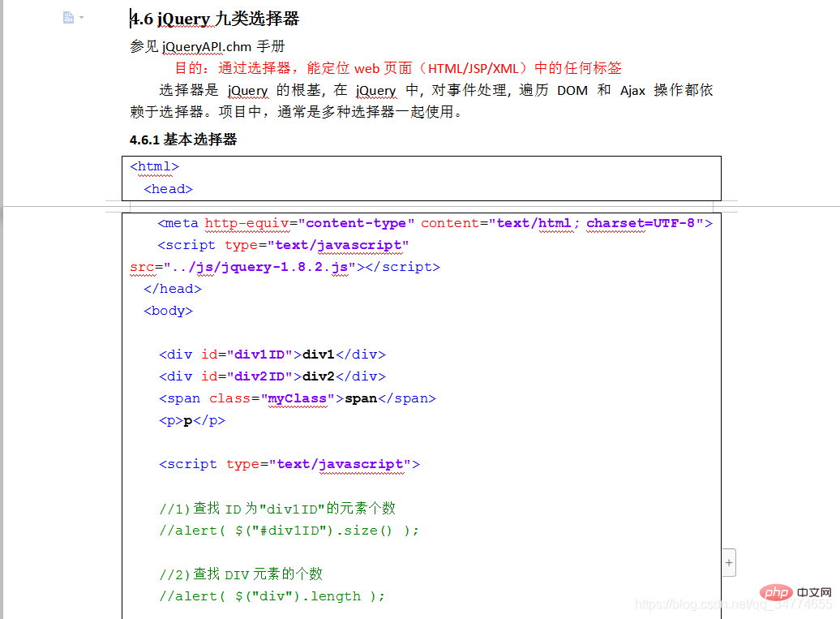Click the comment line alert $("#div1ID").size()
The image size is (840, 619).
[289, 531]
